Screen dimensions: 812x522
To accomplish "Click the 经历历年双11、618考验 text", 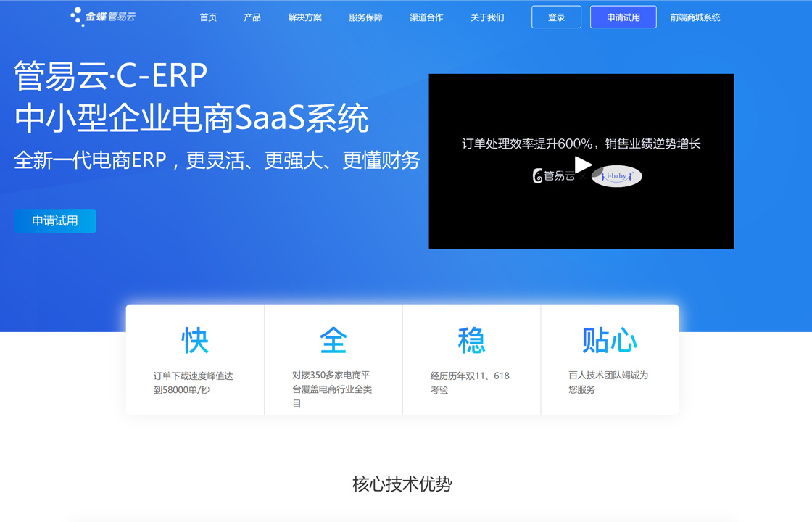I will coord(470,383).
